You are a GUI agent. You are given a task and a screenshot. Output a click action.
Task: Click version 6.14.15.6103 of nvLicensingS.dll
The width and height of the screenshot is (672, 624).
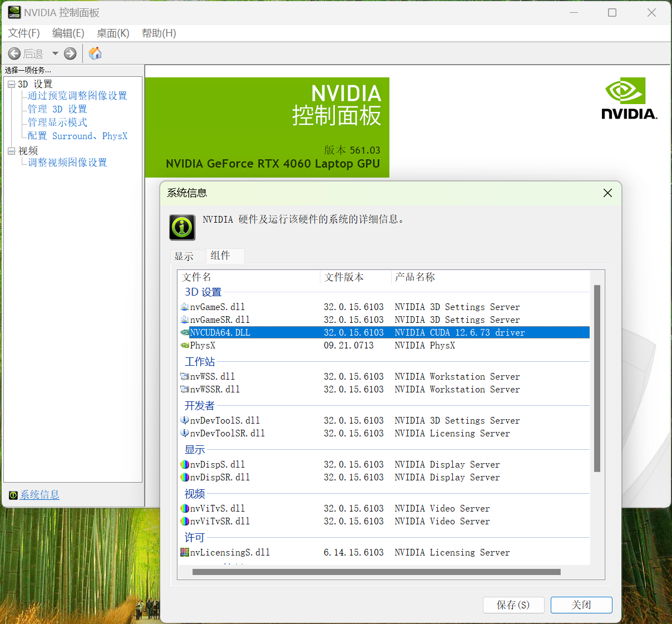[354, 552]
